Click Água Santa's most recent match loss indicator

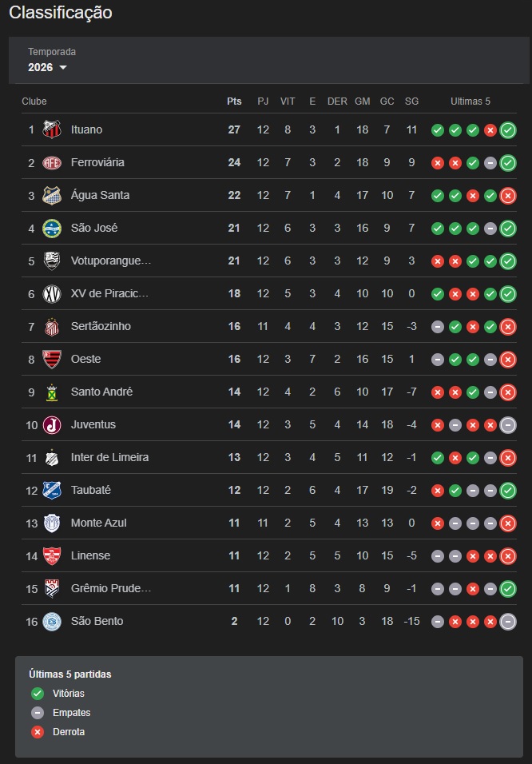pyautogui.click(x=508, y=196)
